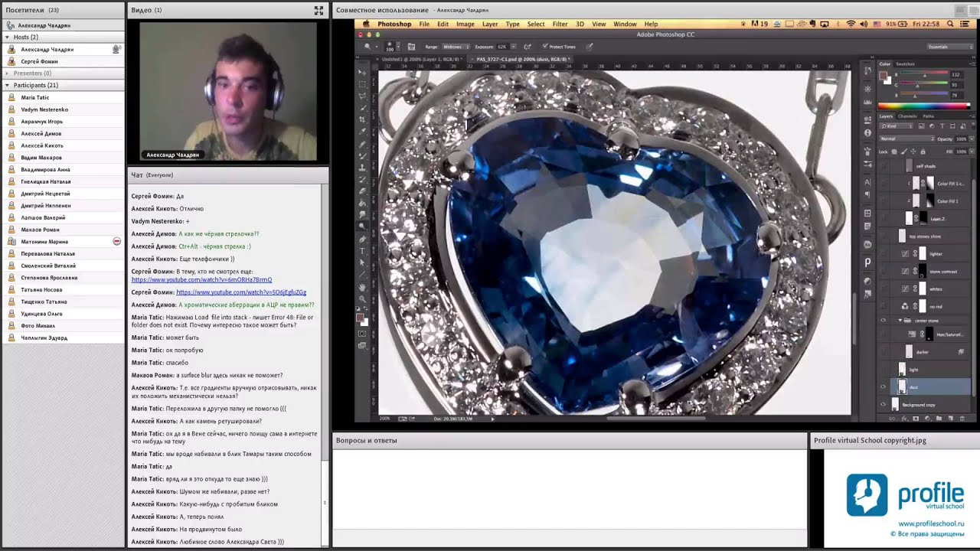Screen dimensions: 980x551
Task: Open the Character panel icon
Action: (867, 182)
